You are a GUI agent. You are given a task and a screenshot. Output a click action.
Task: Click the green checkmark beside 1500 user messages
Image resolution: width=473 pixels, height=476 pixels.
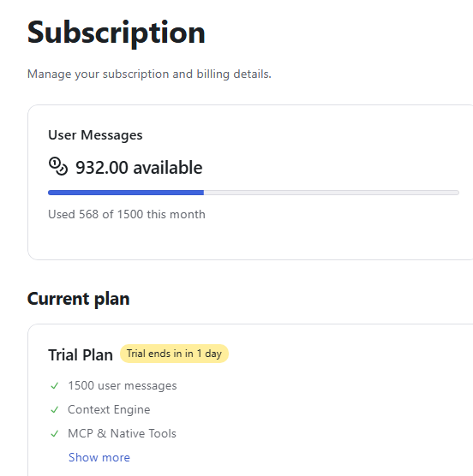click(55, 386)
